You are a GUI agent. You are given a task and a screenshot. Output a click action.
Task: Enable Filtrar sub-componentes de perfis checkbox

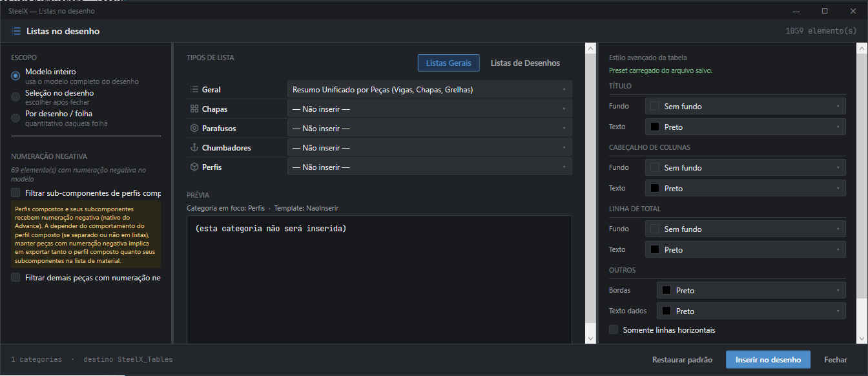[15, 193]
